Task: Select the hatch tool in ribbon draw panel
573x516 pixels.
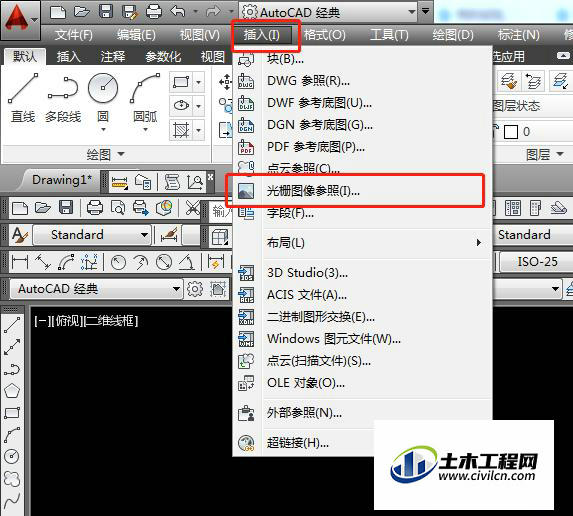Action: coord(181,130)
